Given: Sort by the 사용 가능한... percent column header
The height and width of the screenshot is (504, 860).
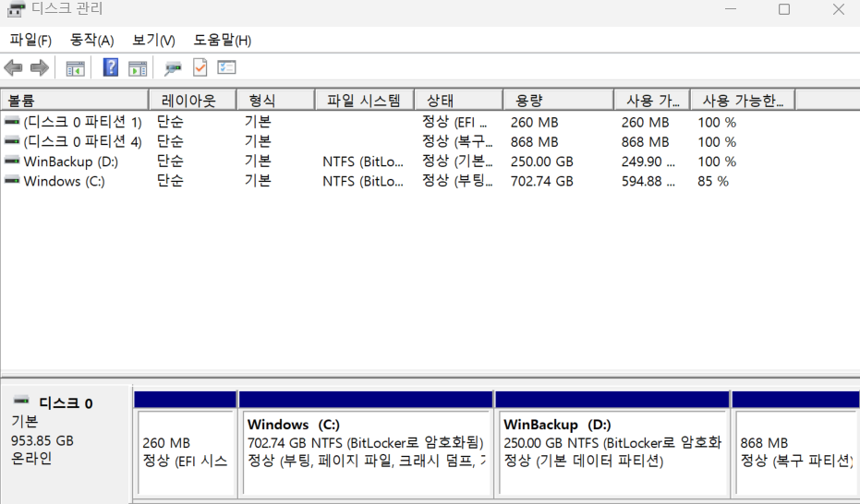Looking at the screenshot, I should pyautogui.click(x=744, y=101).
